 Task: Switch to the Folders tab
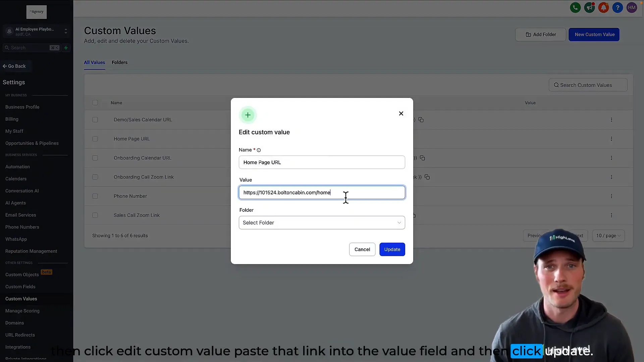pyautogui.click(x=119, y=62)
